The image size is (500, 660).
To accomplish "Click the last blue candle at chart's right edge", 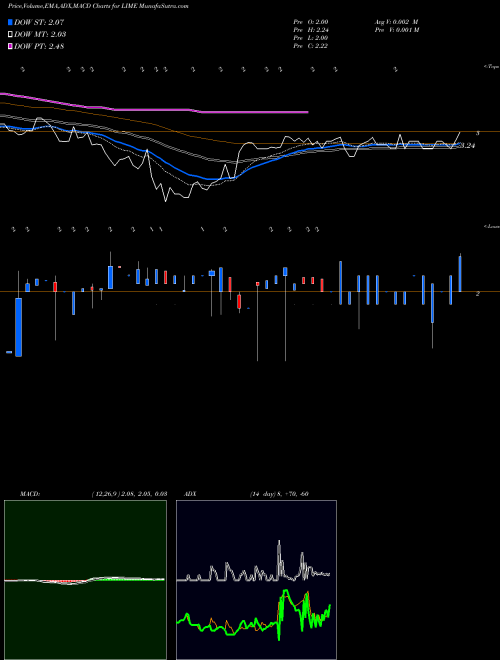I will click(x=460, y=274).
